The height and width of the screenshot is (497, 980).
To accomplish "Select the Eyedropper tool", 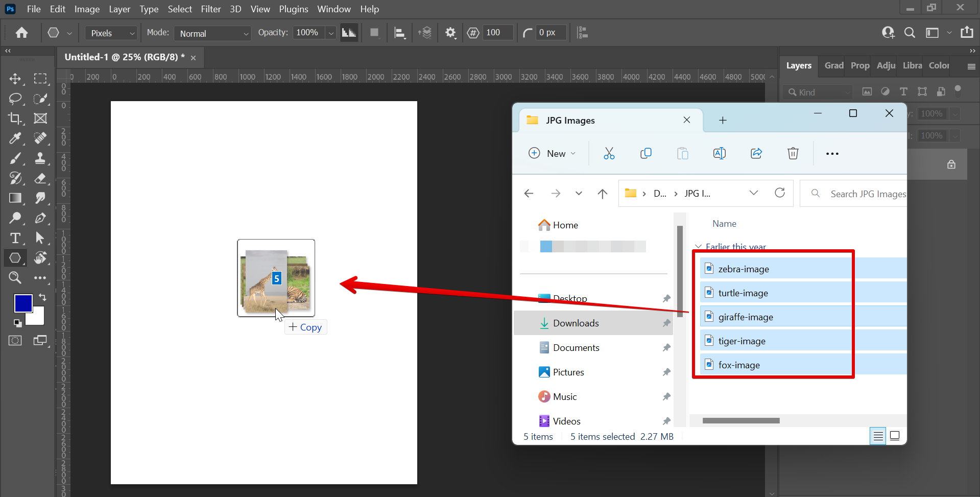I will 15,138.
